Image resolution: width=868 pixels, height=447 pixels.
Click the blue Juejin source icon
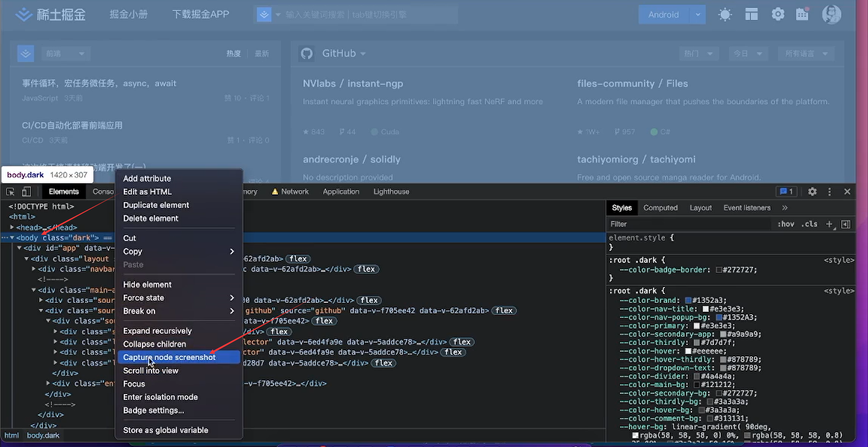26,54
